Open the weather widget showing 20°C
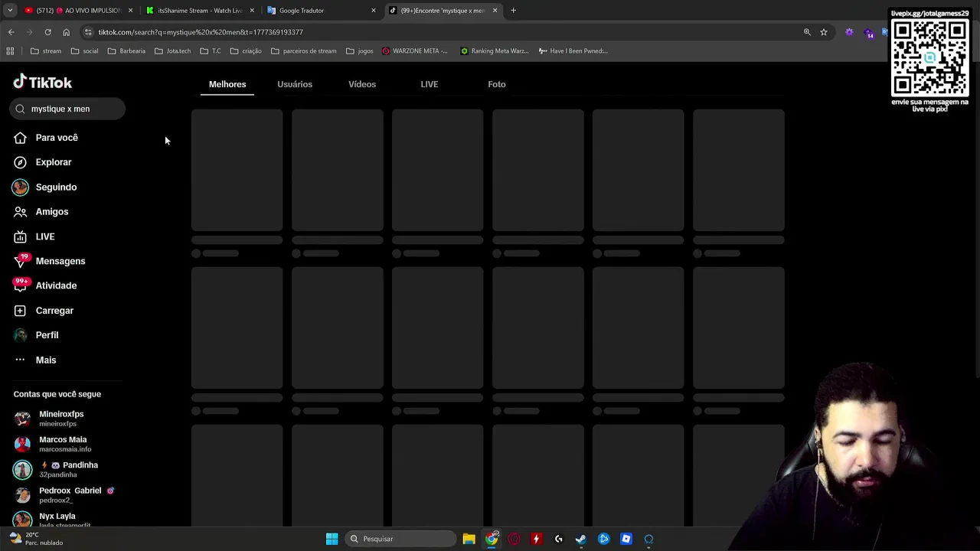The image size is (980, 551). coord(36,539)
